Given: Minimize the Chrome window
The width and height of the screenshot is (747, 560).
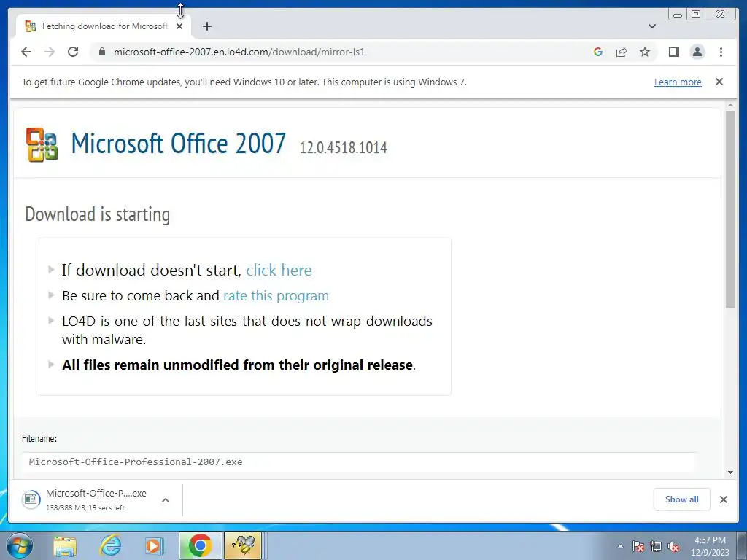Looking at the screenshot, I should 678,15.
